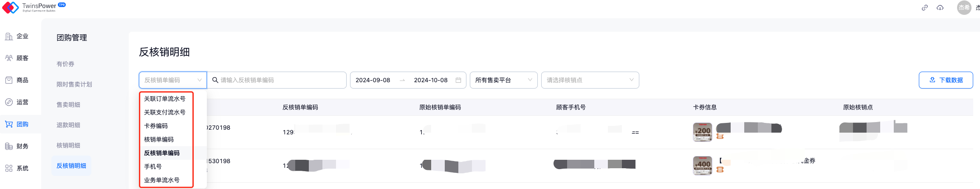Click the 下载数据 button
This screenshot has height=189, width=980.
(946, 80)
